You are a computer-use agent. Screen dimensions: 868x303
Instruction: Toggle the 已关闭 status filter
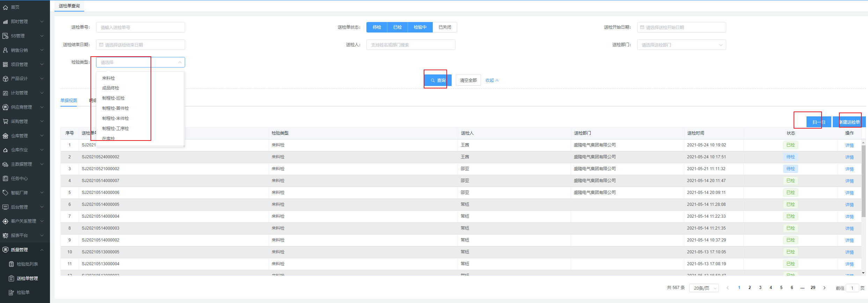[444, 27]
